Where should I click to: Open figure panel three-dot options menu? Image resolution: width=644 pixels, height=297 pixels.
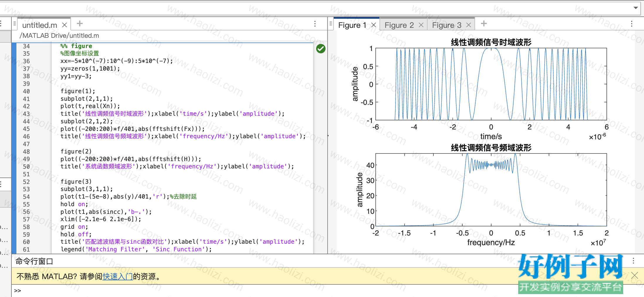[x=632, y=24]
